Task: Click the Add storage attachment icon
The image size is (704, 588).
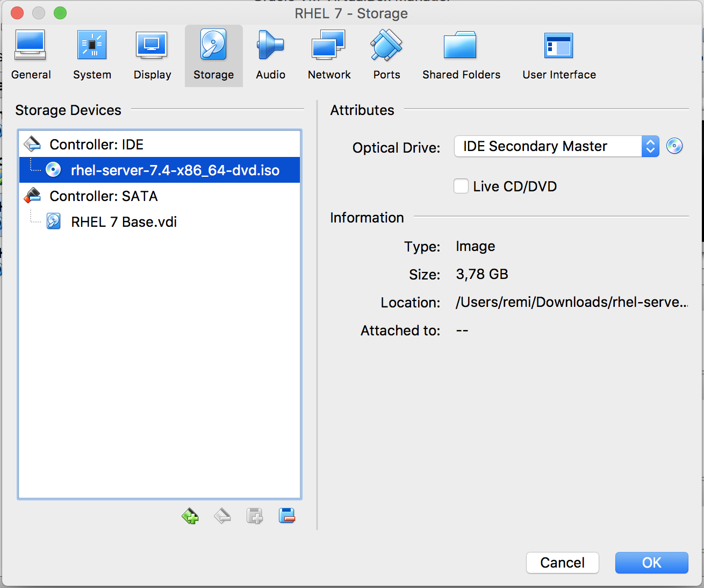Action: pos(255,516)
